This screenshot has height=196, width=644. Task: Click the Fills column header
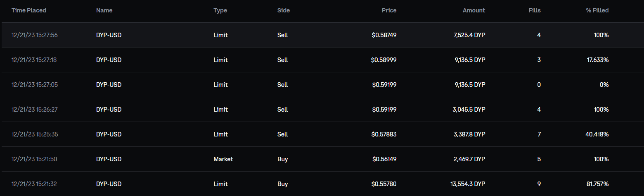coord(534,10)
